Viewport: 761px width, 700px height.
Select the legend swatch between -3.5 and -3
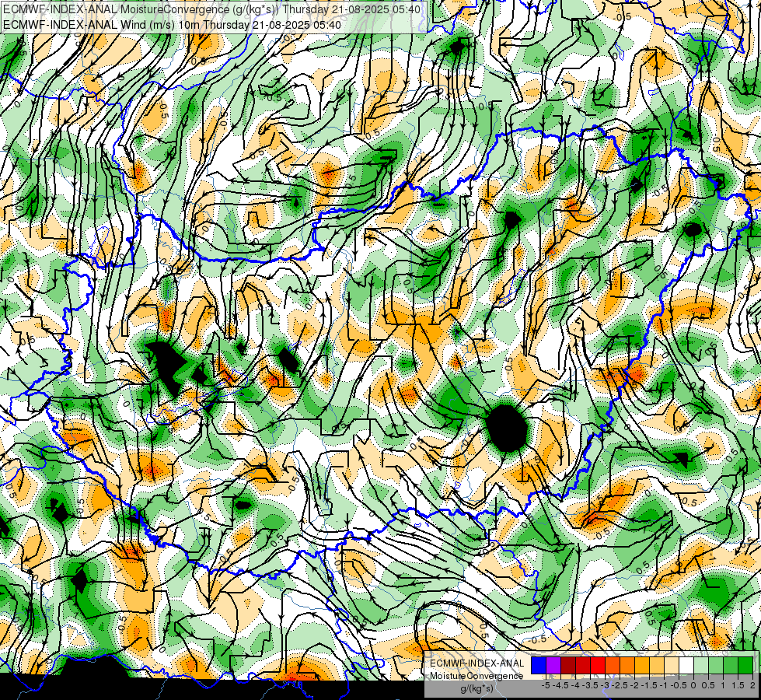coord(598,666)
